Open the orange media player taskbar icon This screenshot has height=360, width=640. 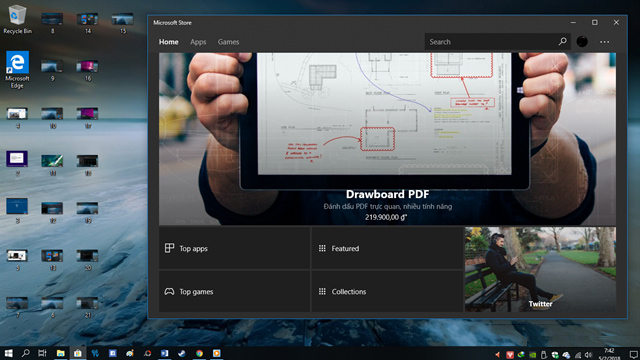tap(217, 353)
